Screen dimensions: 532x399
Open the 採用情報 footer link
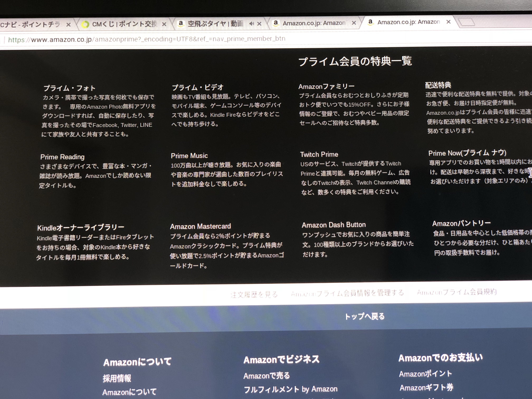[117, 378]
